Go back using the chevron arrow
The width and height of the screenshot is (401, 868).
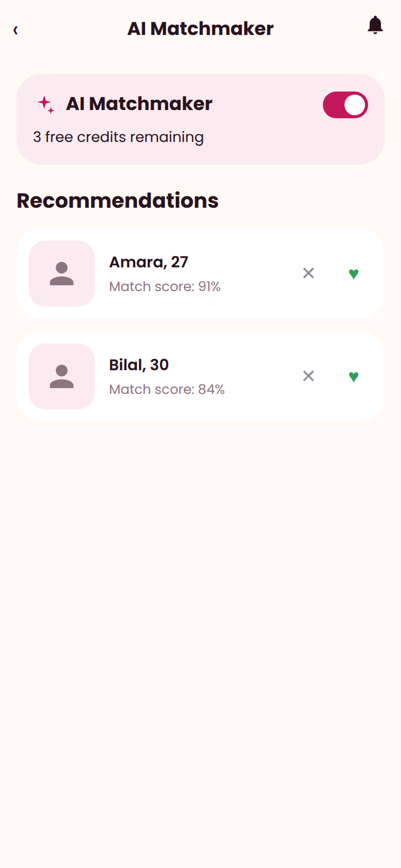[x=15, y=30]
